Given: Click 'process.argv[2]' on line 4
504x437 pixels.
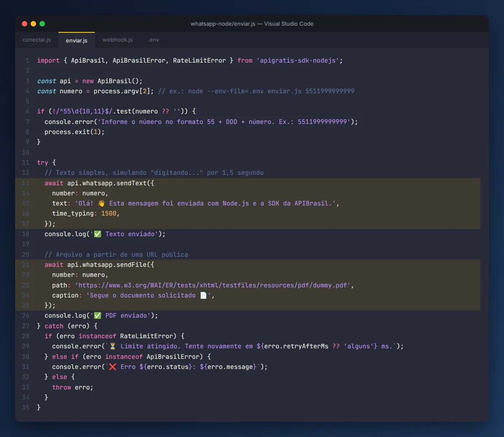Looking at the screenshot, I should [x=122, y=91].
